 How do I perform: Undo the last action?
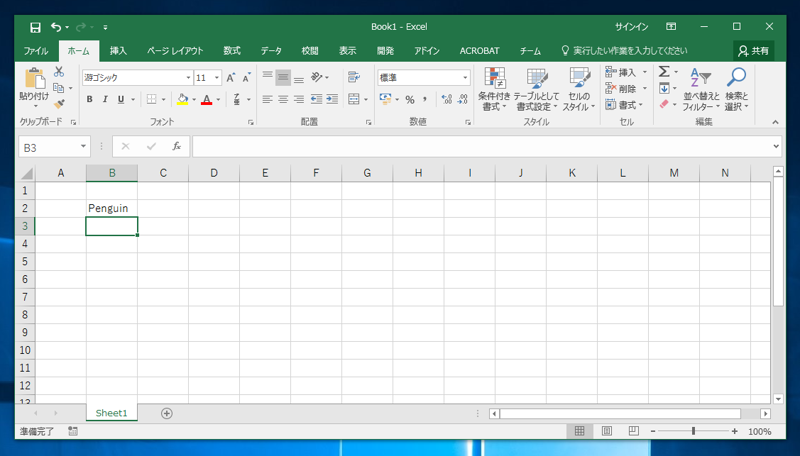pyautogui.click(x=56, y=27)
